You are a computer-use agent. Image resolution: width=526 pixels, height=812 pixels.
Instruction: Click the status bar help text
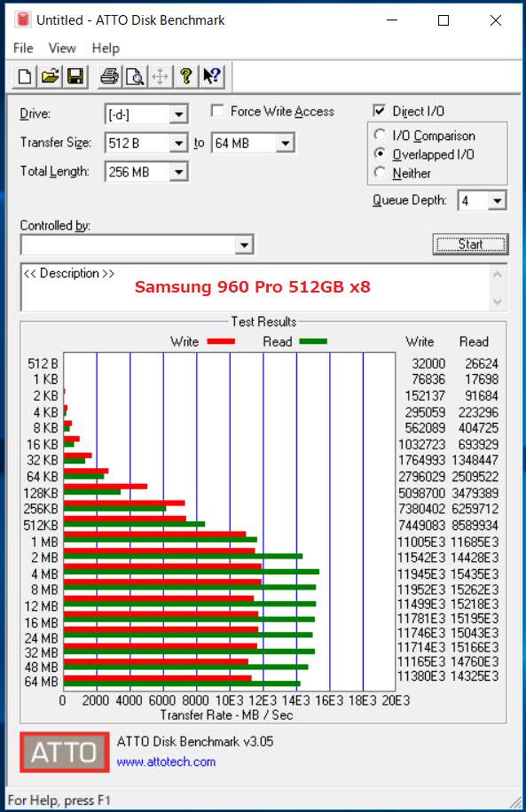(x=59, y=800)
